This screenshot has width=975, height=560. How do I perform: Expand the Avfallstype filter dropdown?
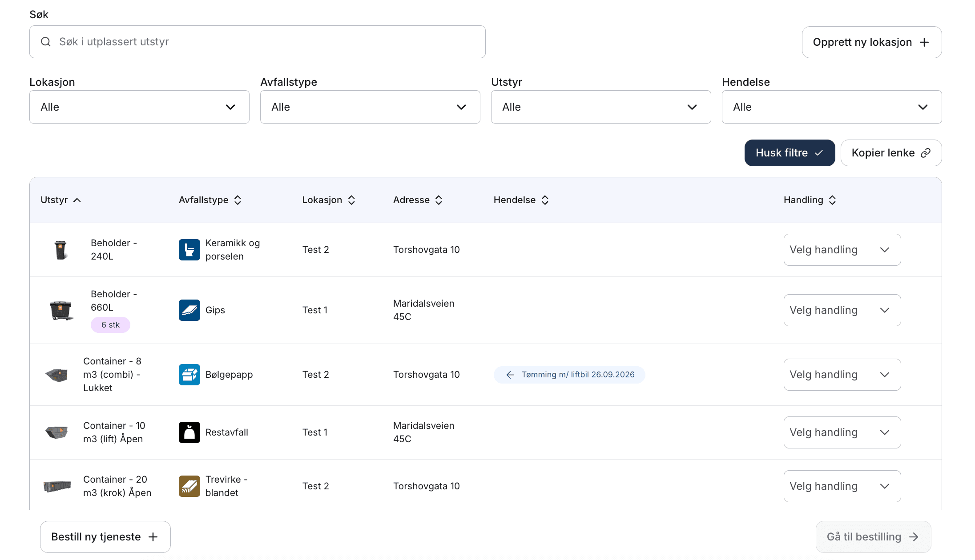[x=370, y=107]
